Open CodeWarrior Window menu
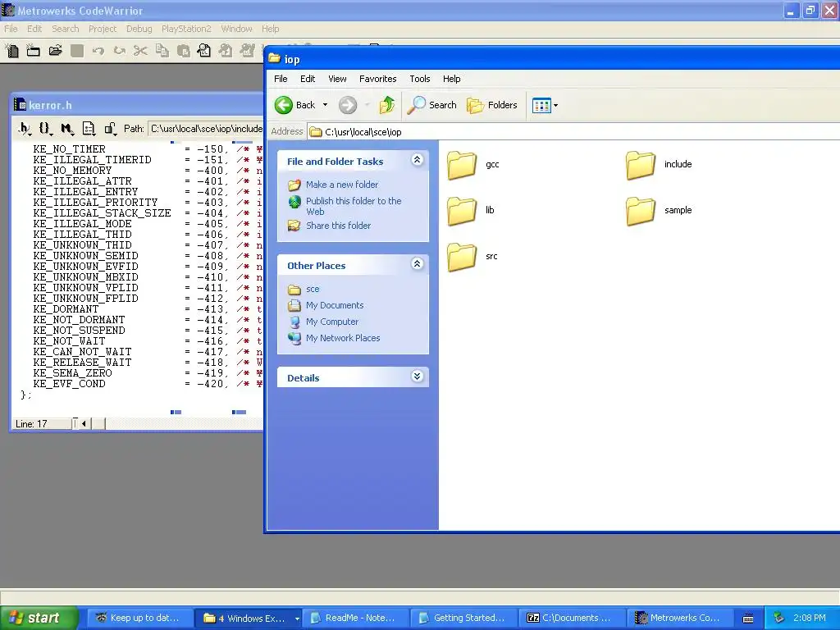The image size is (840, 630). 236,29
